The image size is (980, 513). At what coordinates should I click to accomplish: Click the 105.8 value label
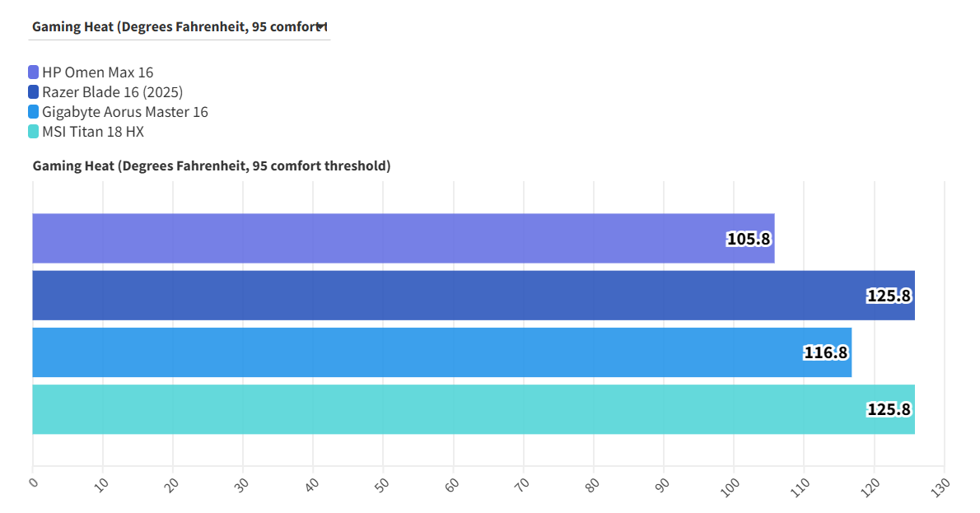[x=748, y=239]
